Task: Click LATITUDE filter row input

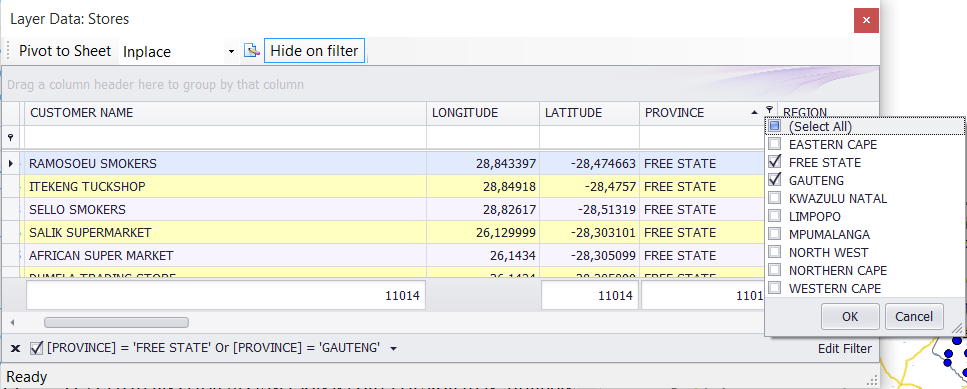Action: pyautogui.click(x=590, y=137)
